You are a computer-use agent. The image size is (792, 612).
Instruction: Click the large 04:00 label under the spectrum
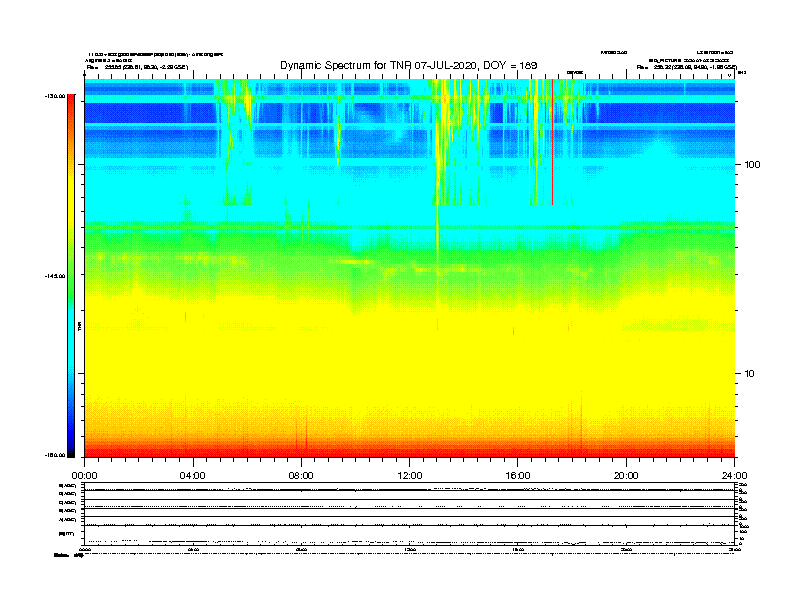tap(193, 476)
